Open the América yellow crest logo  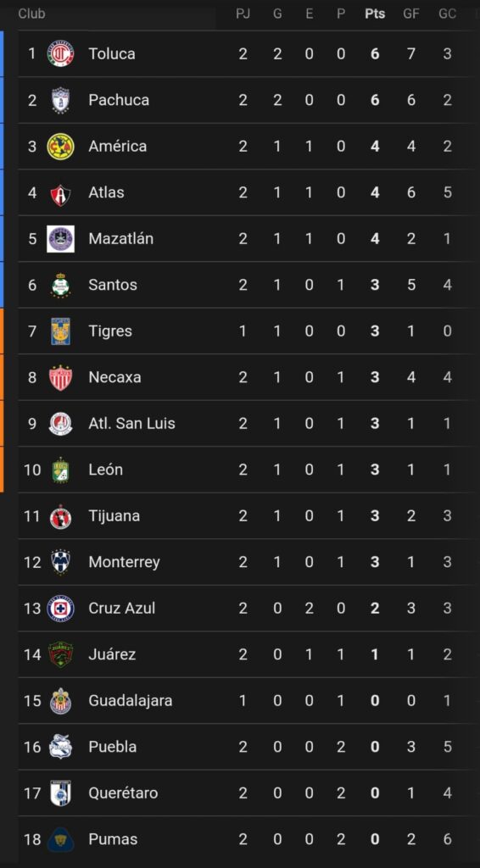point(60,146)
